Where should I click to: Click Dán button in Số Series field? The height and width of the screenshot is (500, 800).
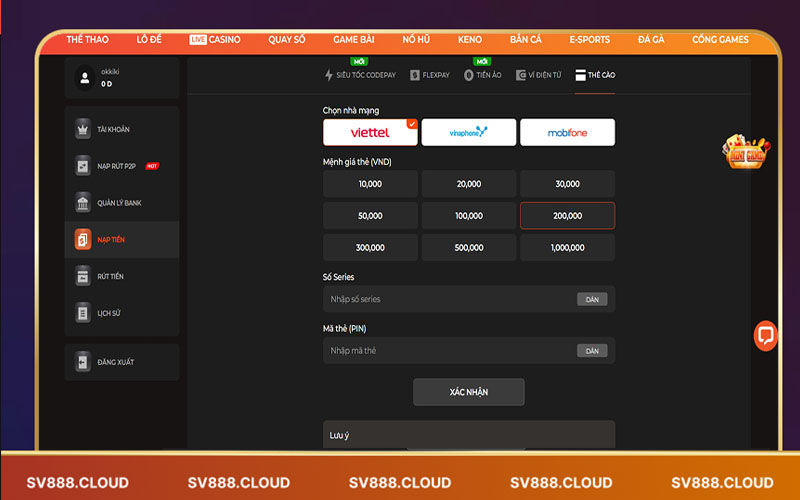[592, 299]
